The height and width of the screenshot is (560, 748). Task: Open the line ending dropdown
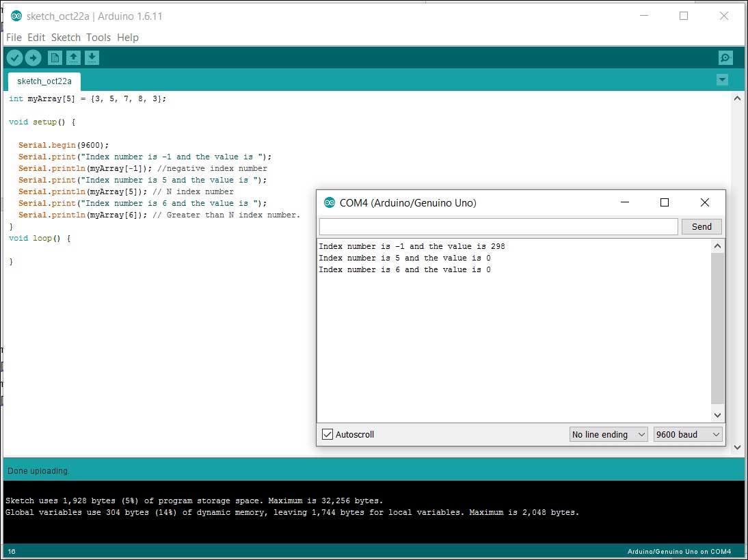coord(609,434)
